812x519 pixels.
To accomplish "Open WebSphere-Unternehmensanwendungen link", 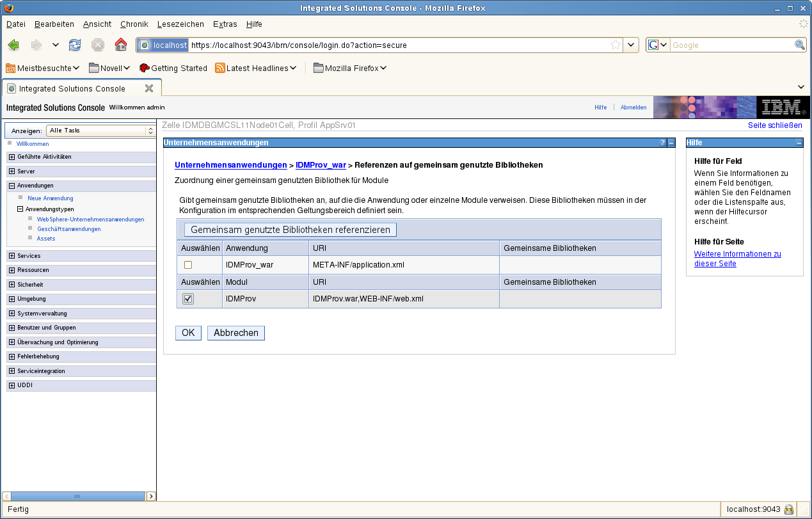I will click(91, 220).
